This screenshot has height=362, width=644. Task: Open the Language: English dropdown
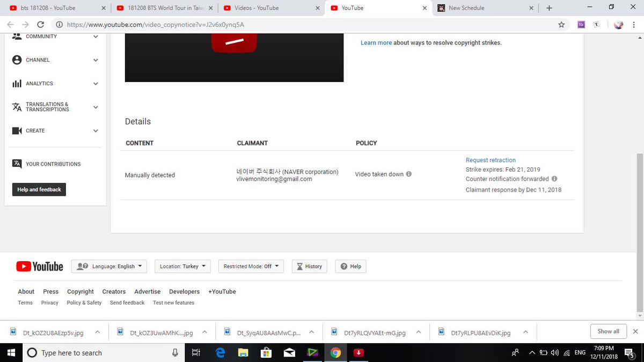pyautogui.click(x=109, y=267)
